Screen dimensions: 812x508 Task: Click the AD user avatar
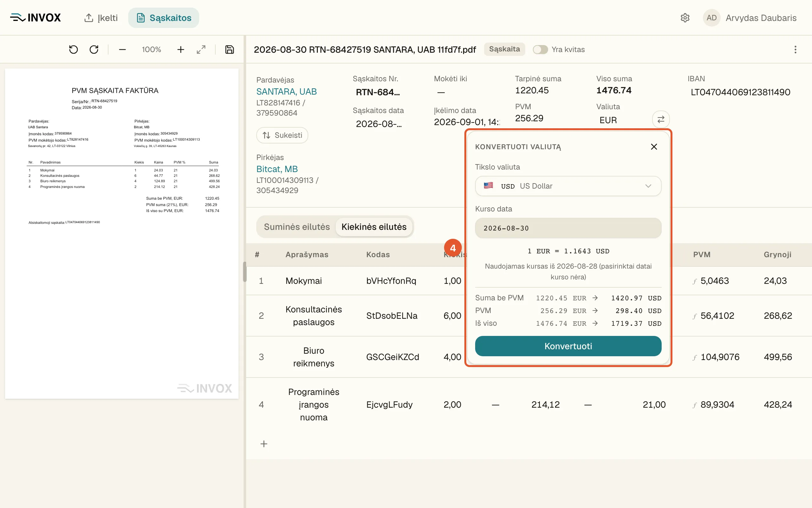(x=711, y=18)
